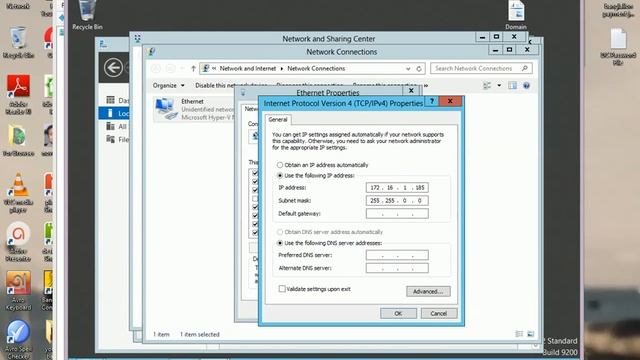Click the Preferred DNS server field

397,255
